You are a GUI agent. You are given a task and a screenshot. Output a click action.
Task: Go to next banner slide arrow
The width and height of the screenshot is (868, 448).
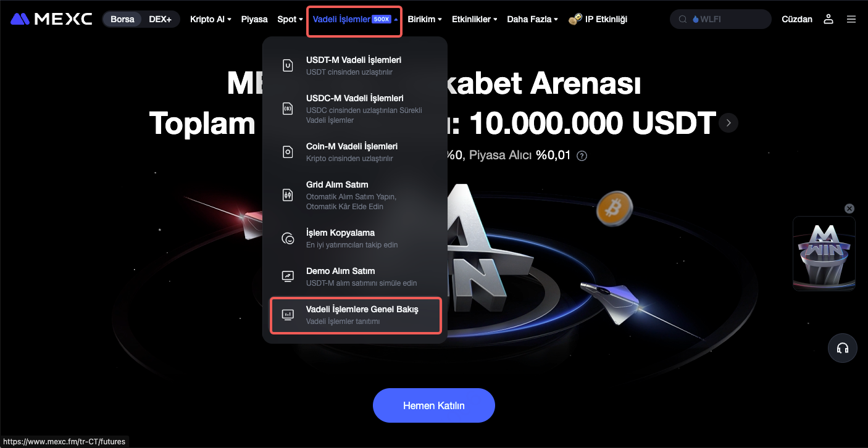tap(728, 123)
